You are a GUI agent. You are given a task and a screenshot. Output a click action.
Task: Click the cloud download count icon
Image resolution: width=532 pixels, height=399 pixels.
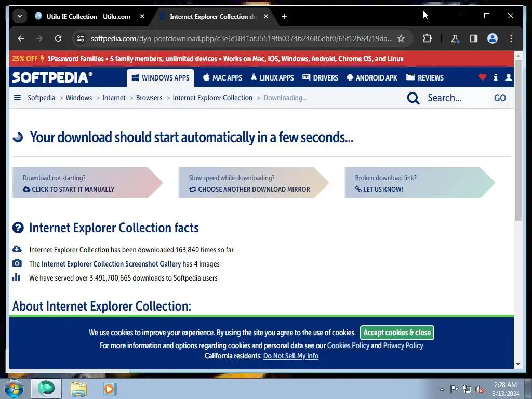coord(17,249)
